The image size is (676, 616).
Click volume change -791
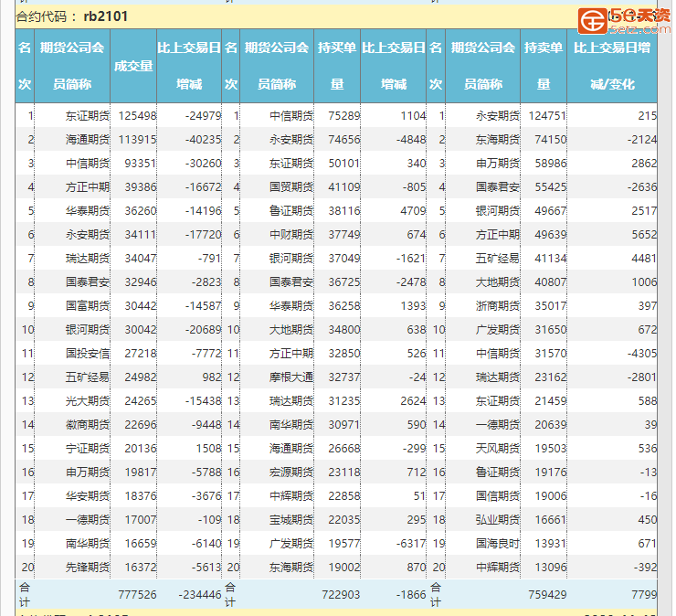coord(209,258)
